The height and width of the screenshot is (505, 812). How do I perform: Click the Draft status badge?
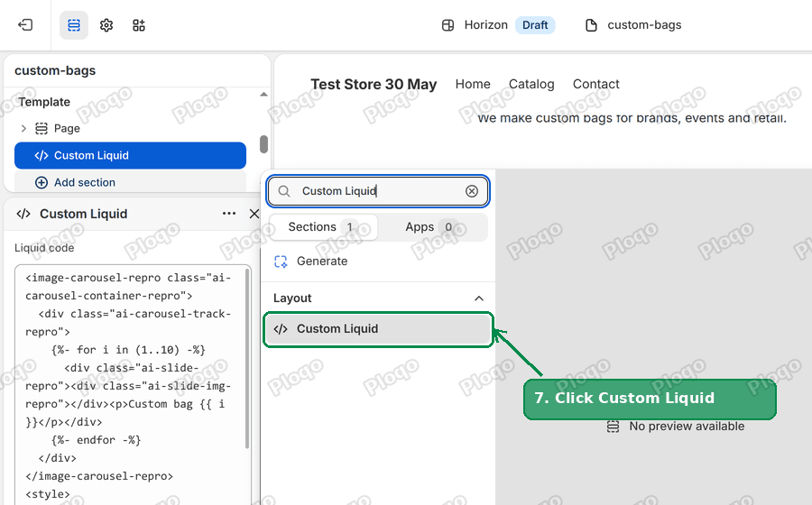coord(535,25)
